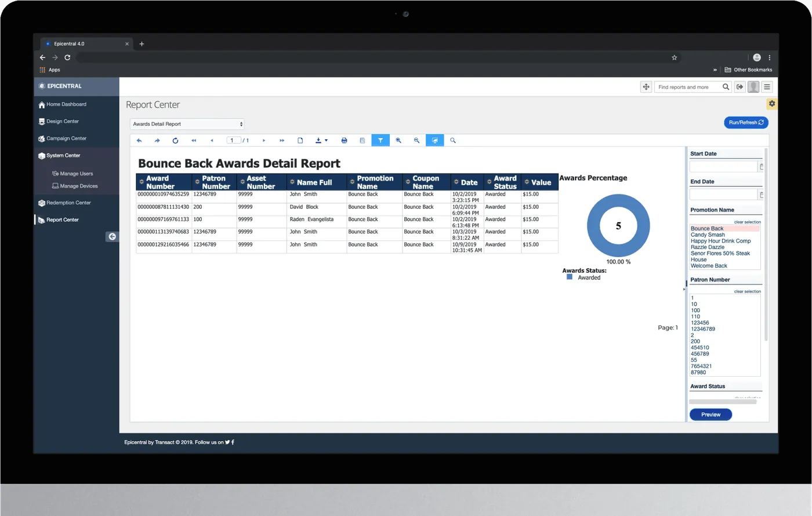The width and height of the screenshot is (812, 516).
Task: Open a new browser tab
Action: 142,44
